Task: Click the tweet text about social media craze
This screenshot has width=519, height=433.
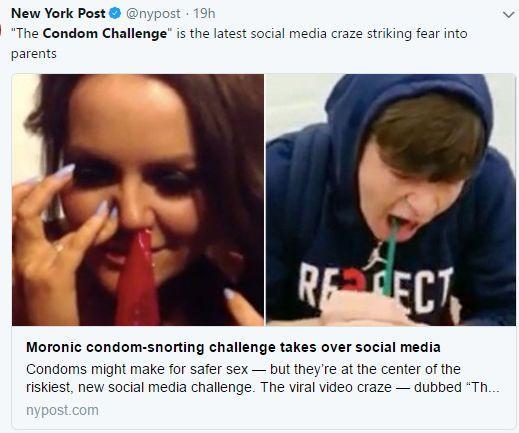Action: [239, 43]
